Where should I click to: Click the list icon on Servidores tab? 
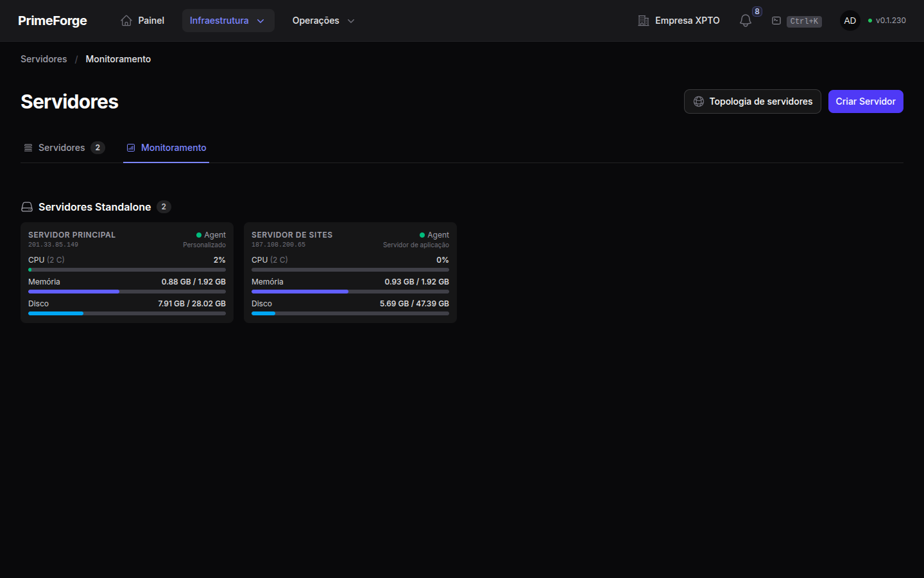[x=28, y=148]
